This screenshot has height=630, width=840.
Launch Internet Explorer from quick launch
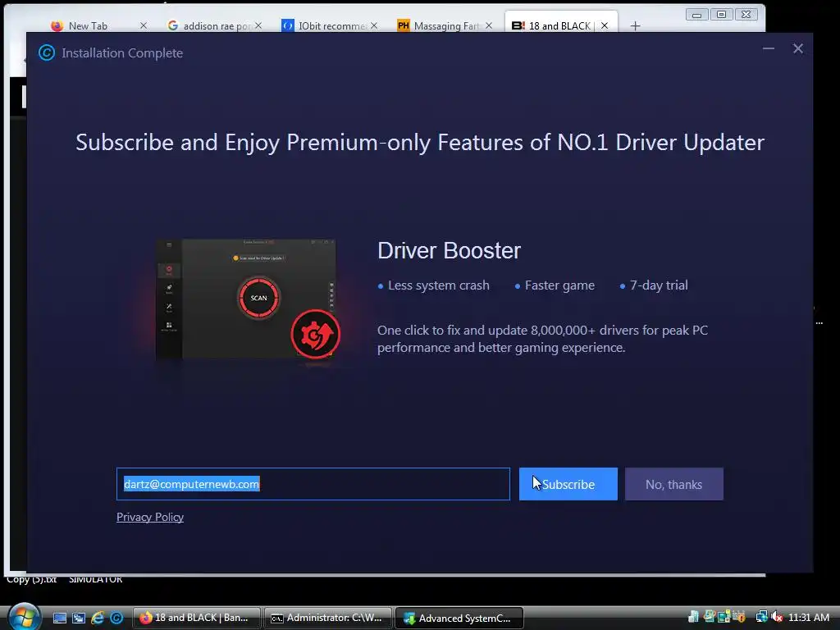tap(98, 619)
